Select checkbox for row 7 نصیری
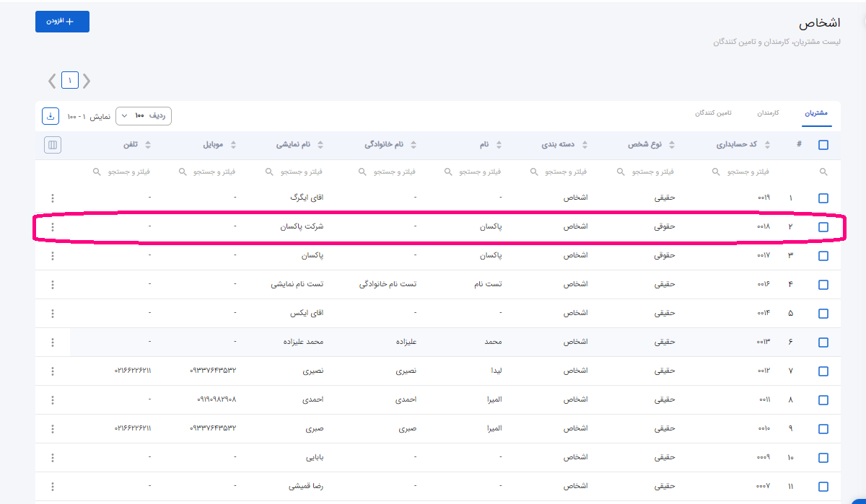 (x=823, y=371)
